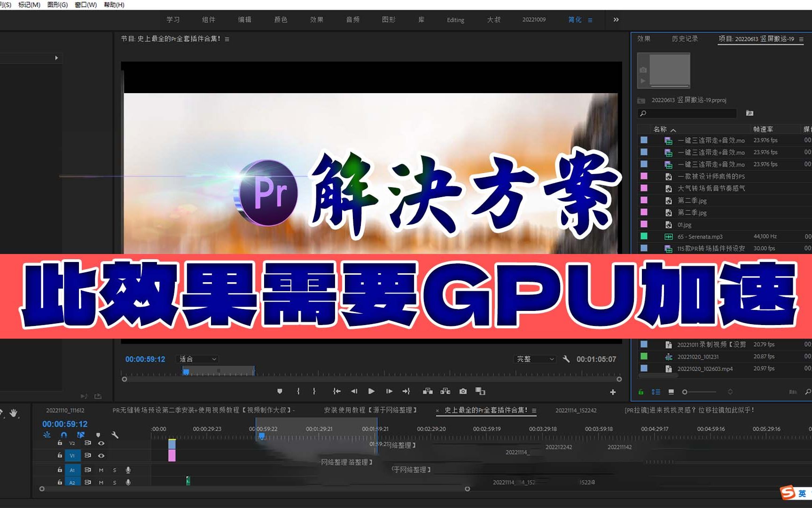Select 65 - Serenata.mp3 in project
The width and height of the screenshot is (812, 508).
click(x=700, y=237)
